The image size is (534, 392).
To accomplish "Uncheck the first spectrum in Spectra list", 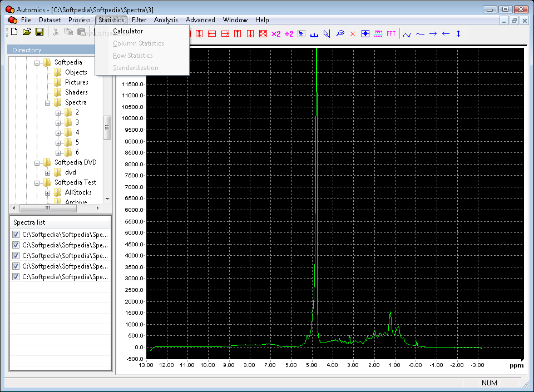I will (x=16, y=235).
